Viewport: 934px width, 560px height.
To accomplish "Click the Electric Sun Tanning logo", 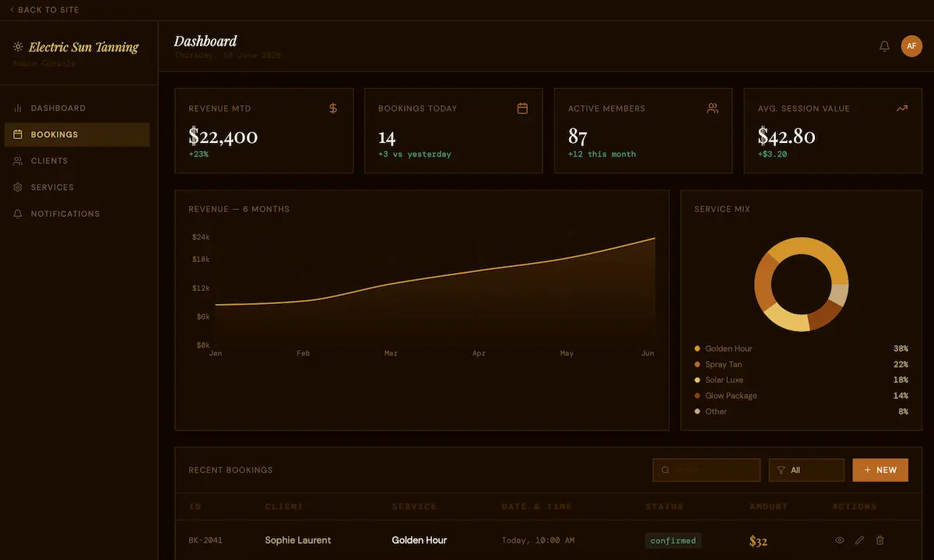I will click(x=75, y=47).
